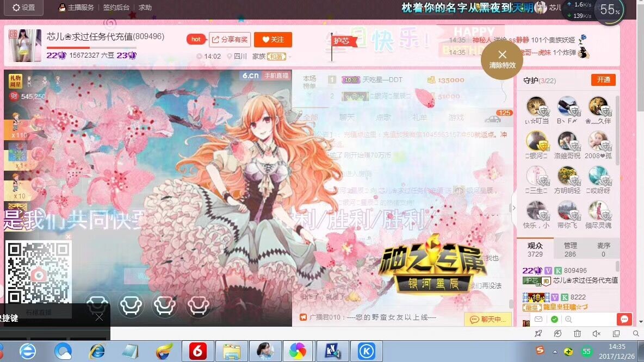Open the blue K app in the taskbar
Image resolution: width=644 pixels, height=362 pixels.
coord(367,351)
